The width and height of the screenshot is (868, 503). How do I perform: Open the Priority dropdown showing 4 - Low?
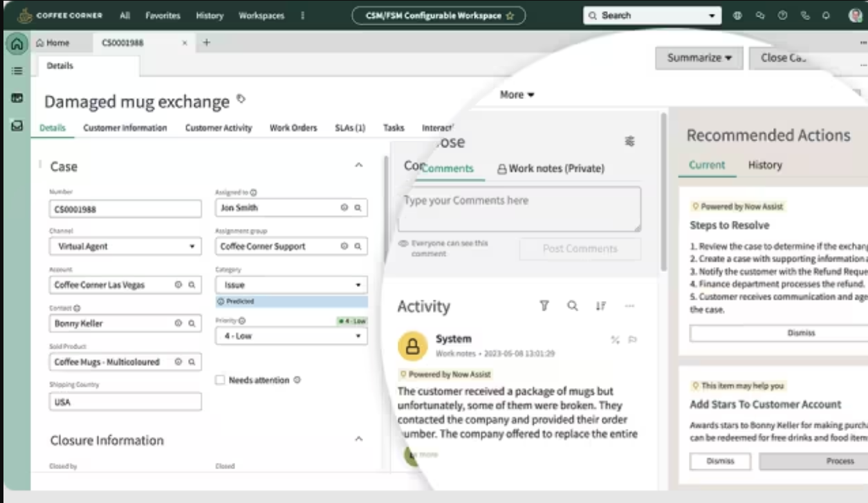coord(291,336)
